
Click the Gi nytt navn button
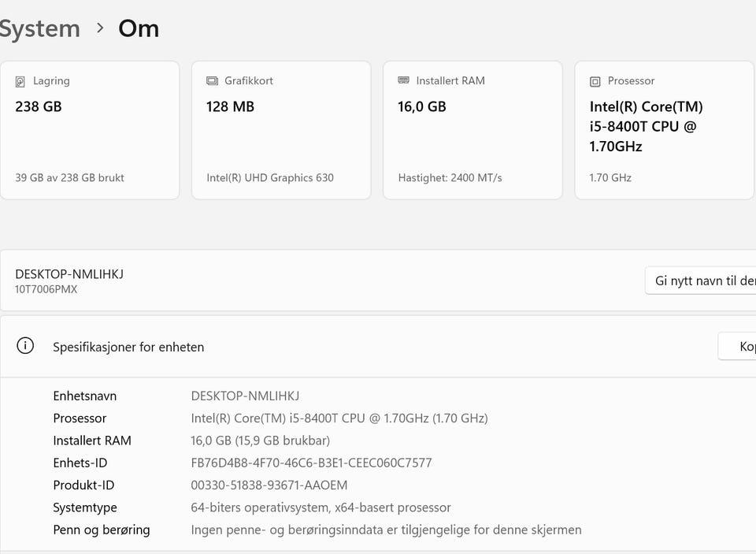point(701,281)
